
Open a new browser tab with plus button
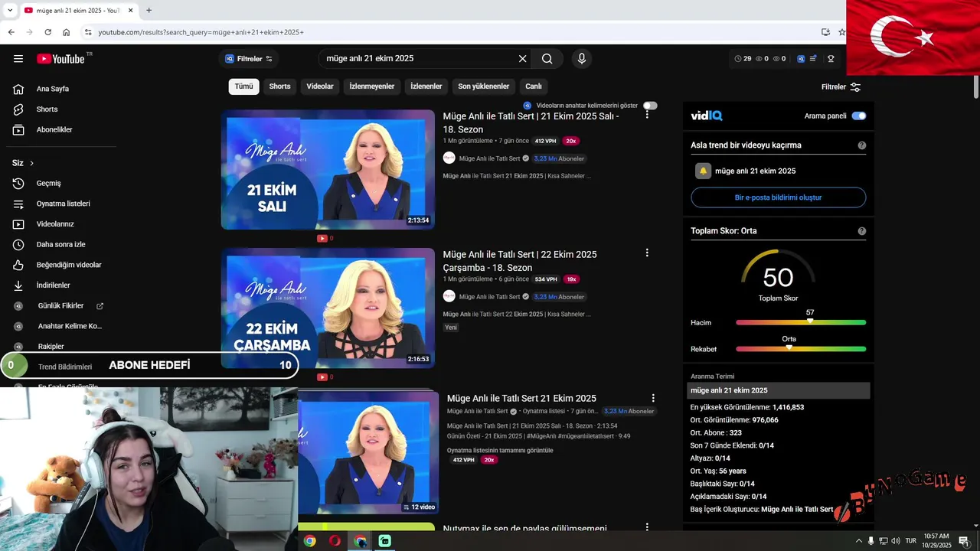(x=149, y=10)
